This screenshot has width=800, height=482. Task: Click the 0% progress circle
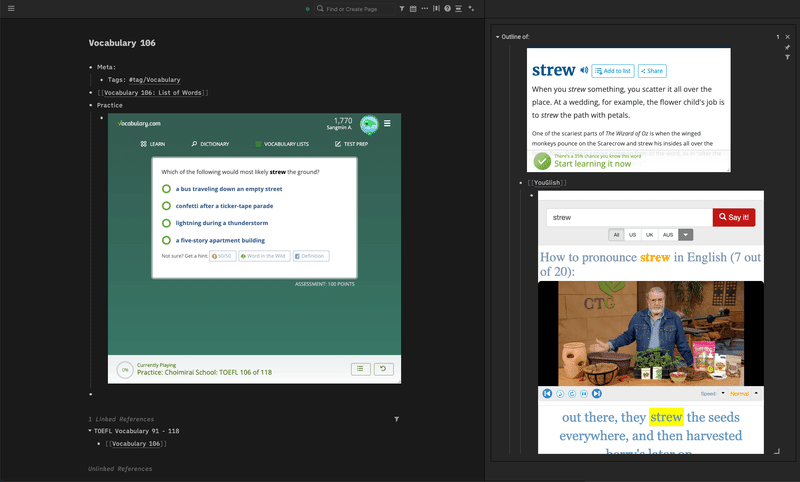coord(125,370)
